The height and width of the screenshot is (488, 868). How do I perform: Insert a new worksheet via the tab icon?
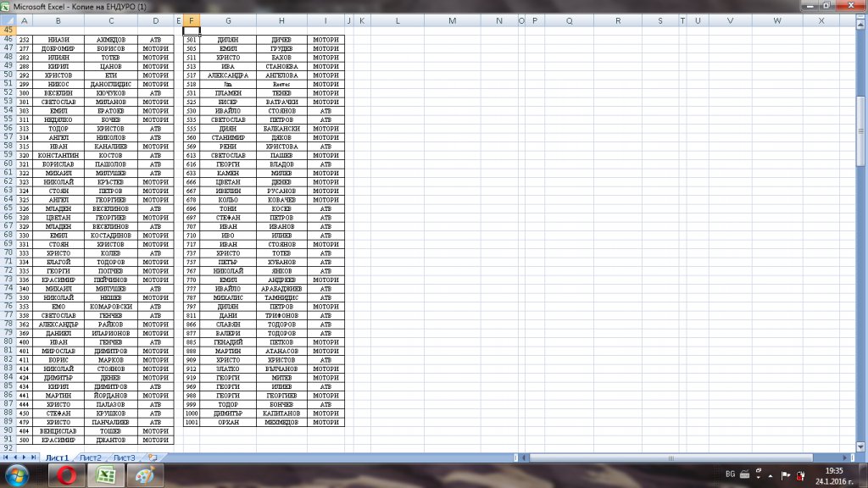153,457
